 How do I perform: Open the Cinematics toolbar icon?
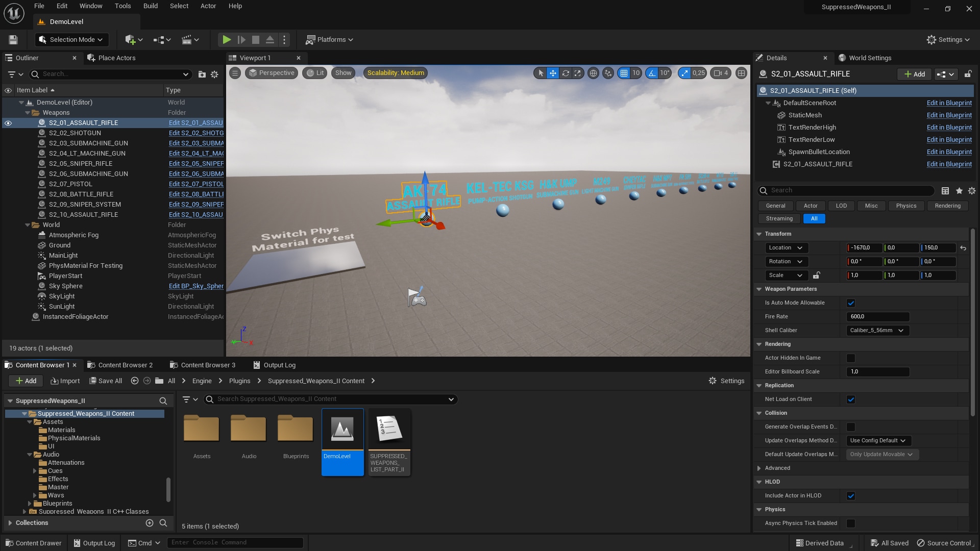(x=187, y=39)
